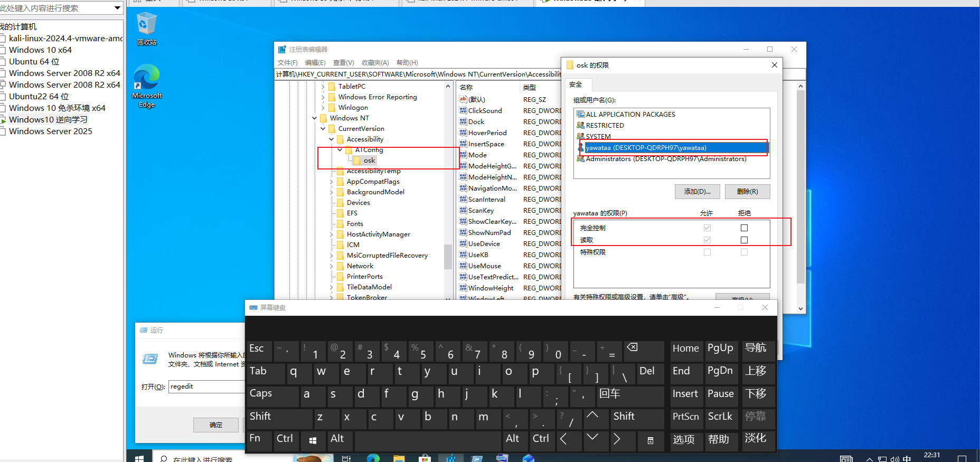Open the 文件(F) menu in Registry Editor
980x462 pixels.
tap(288, 63)
